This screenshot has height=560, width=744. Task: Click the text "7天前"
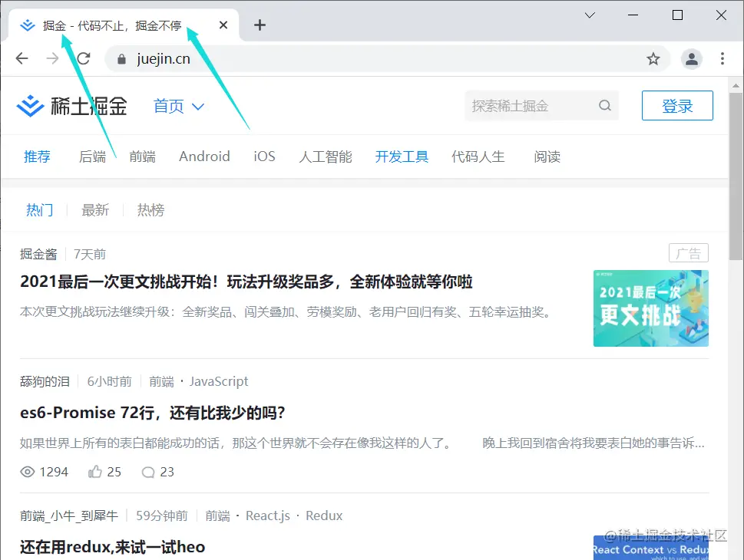click(x=90, y=254)
